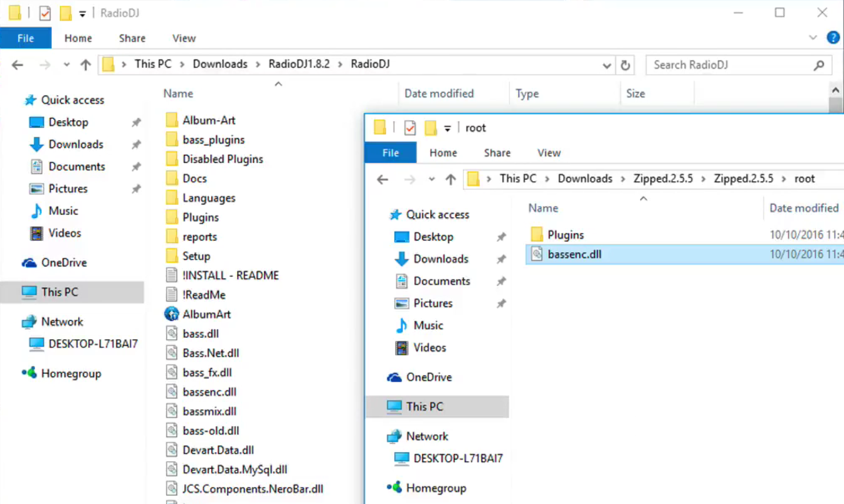Image resolution: width=844 pixels, height=504 pixels.
Task: Click Properties quick-access icon in root title bar
Action: [410, 128]
